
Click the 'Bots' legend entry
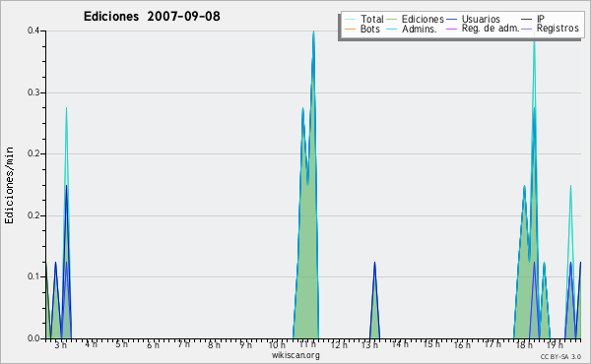point(362,29)
